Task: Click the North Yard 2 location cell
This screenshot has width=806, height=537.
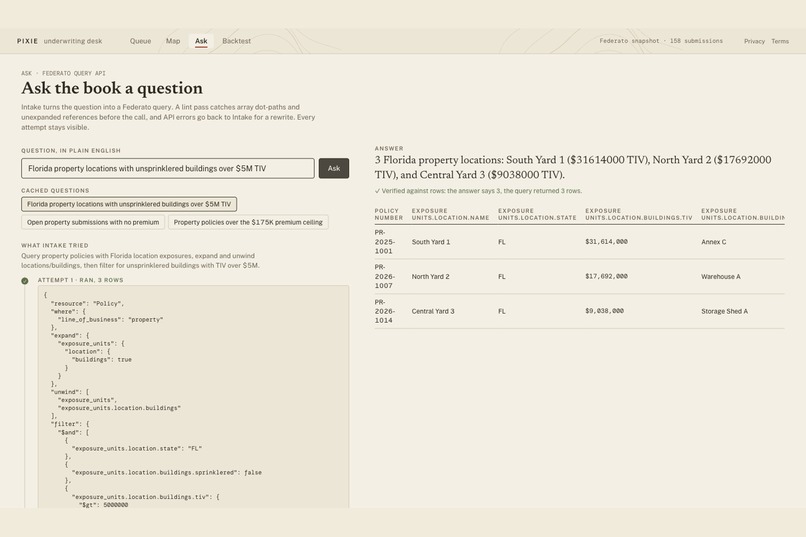Action: 430,276
